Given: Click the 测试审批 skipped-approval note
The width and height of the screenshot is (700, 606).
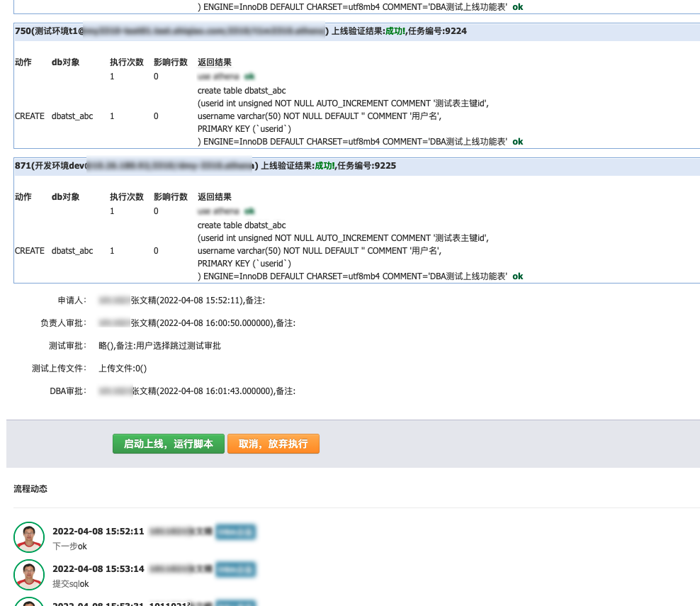Looking at the screenshot, I should click(159, 346).
